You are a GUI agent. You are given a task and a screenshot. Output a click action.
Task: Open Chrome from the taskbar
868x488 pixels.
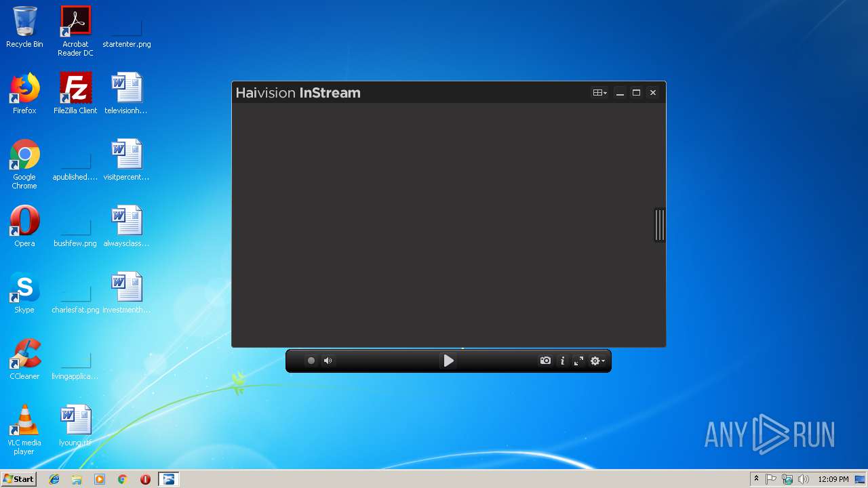pos(122,479)
